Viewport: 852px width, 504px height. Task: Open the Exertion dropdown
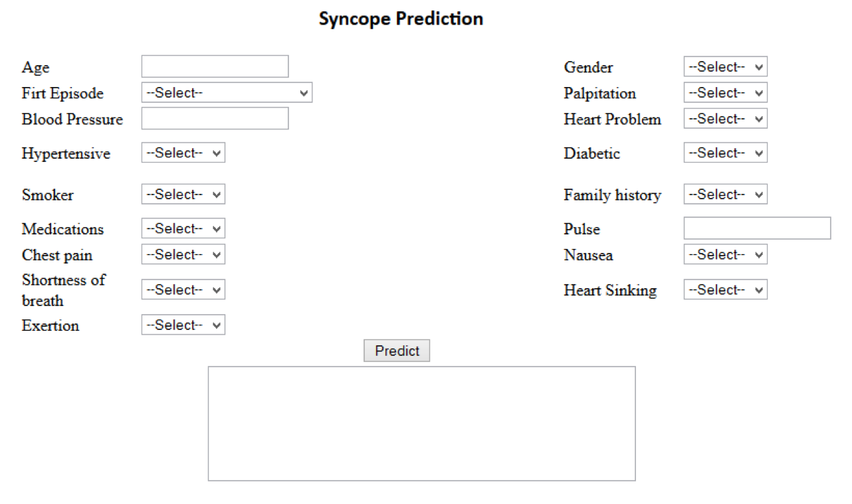183,325
